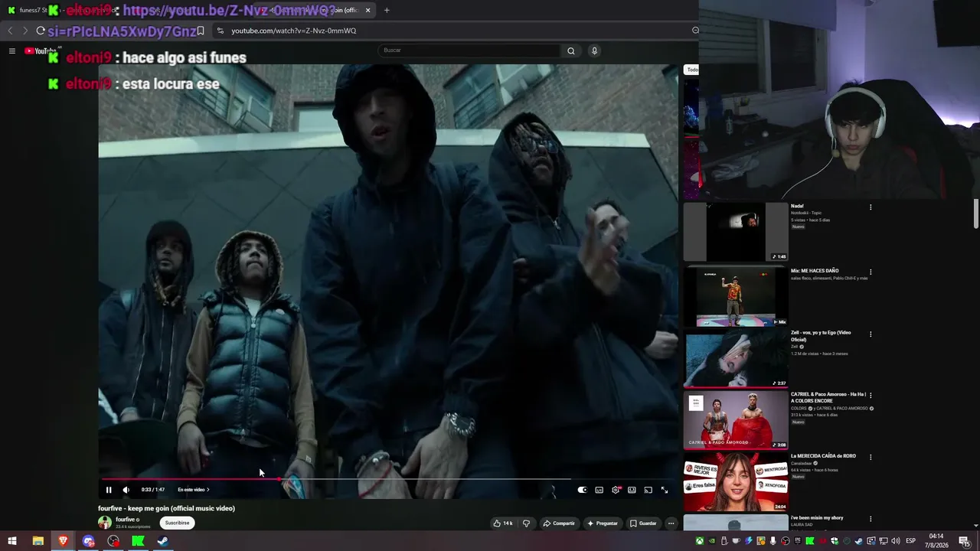Open the Windows Start menu
Screen dimensions: 980x551
pos(12,541)
